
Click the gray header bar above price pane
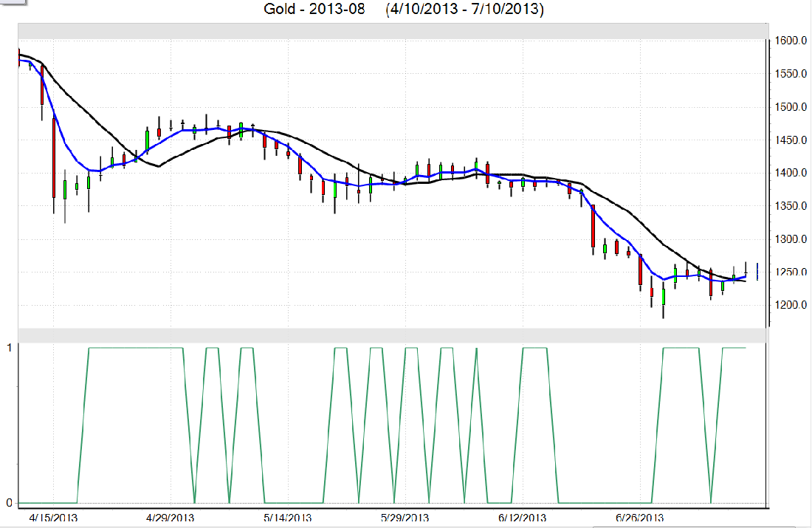393,31
